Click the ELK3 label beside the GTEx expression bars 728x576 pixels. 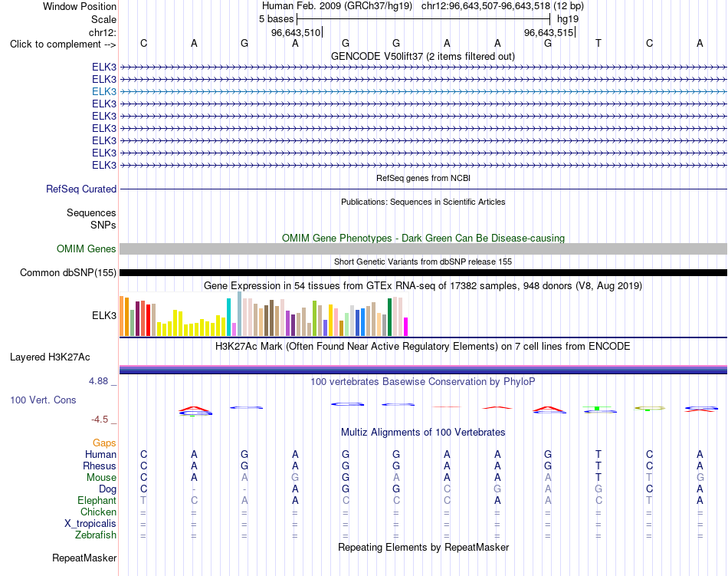pos(104,315)
